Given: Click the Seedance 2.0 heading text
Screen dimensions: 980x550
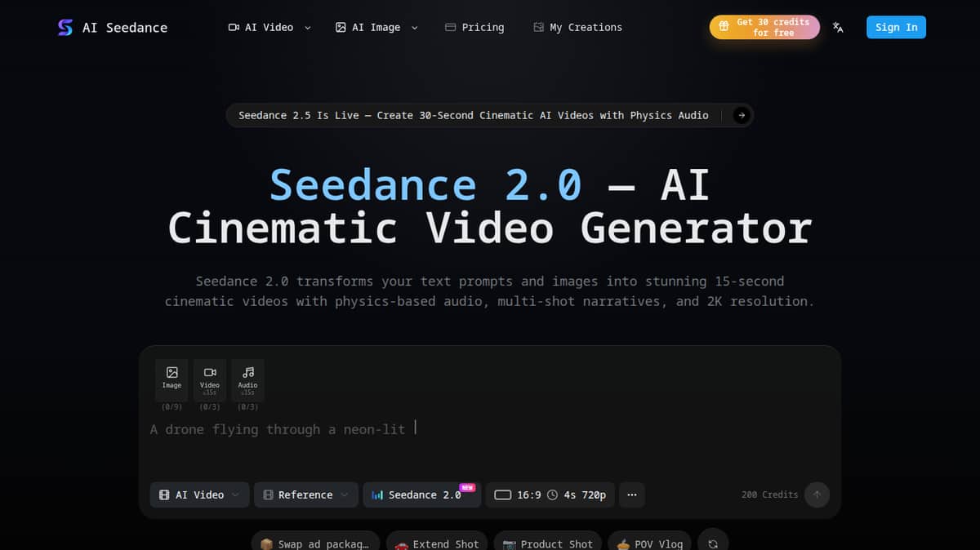Looking at the screenshot, I should (425, 184).
